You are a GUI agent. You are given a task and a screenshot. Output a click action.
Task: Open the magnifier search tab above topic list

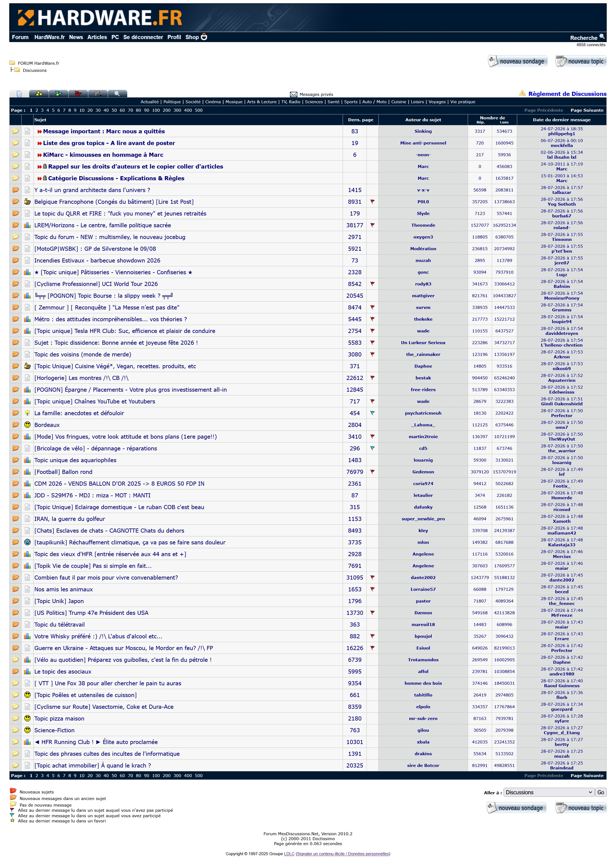click(117, 94)
